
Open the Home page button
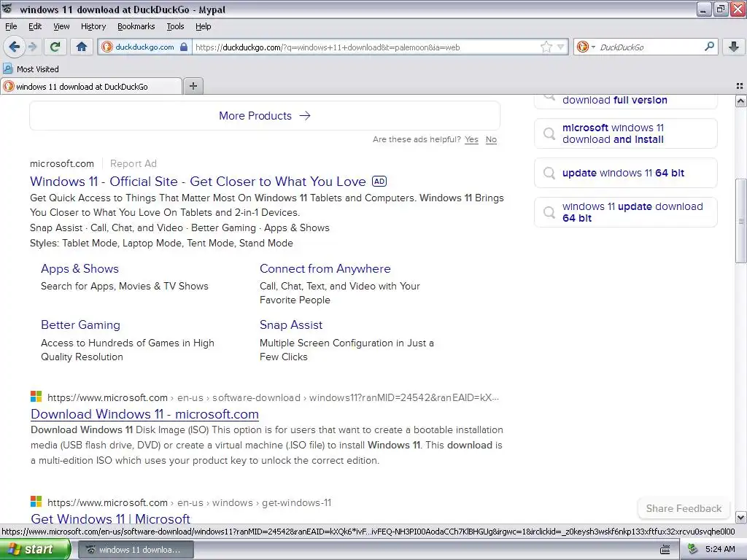pyautogui.click(x=82, y=47)
